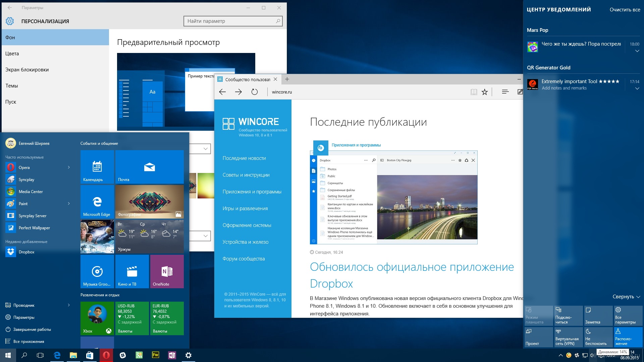Launch Microsoft Edge from the taskbar
This screenshot has width=644, height=362.
tap(57, 355)
